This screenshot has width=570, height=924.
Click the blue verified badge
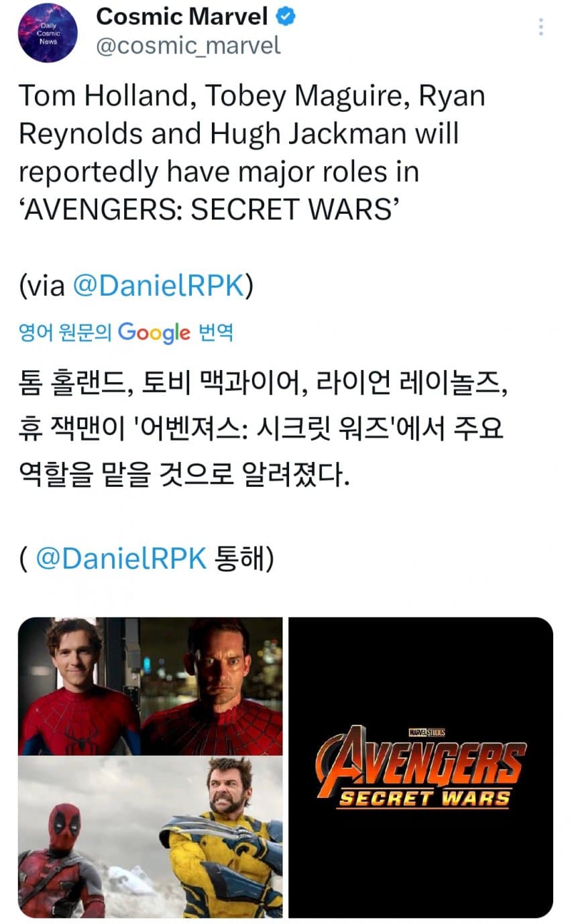287,17
